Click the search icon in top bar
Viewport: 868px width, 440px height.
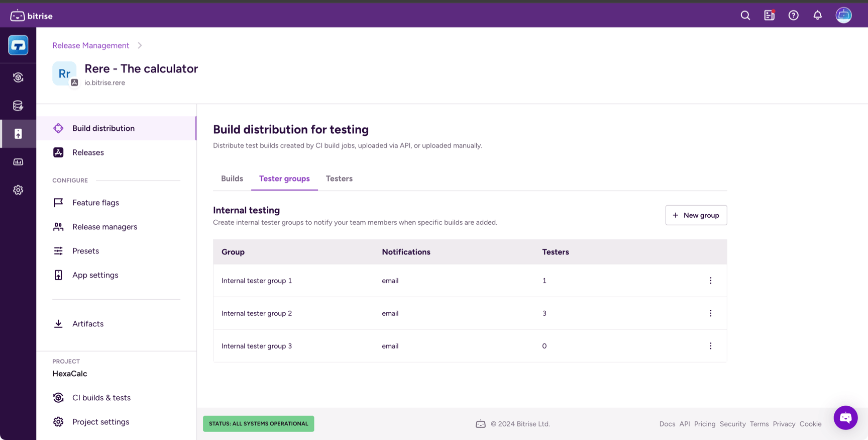(x=745, y=16)
